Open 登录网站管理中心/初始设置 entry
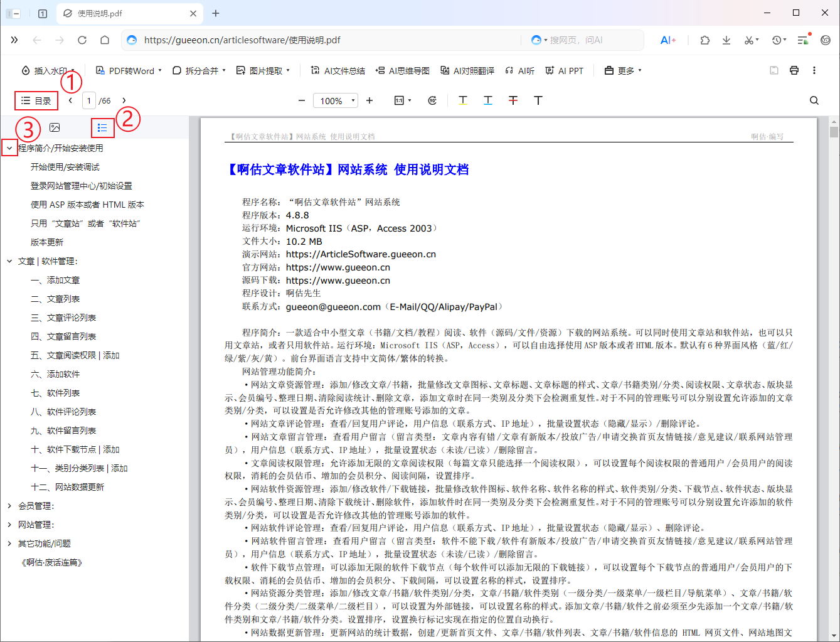Image resolution: width=840 pixels, height=642 pixels. (82, 186)
